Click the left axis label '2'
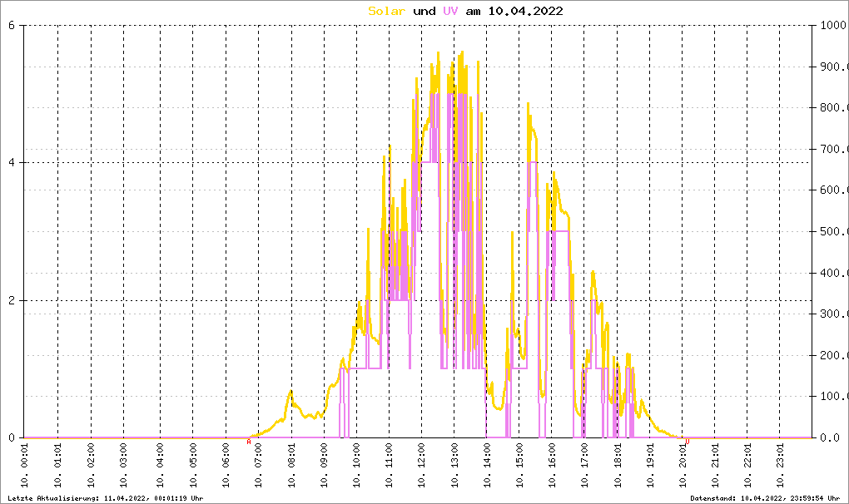 tap(12, 301)
